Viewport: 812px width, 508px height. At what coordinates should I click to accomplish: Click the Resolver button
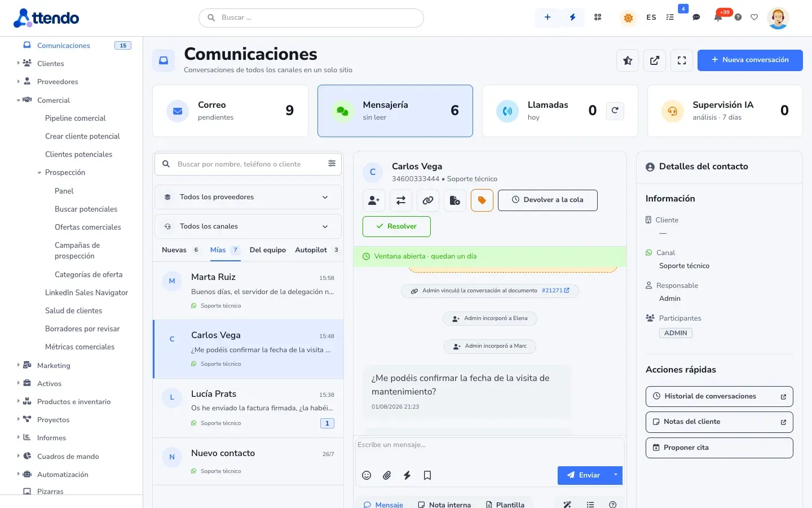tap(396, 226)
